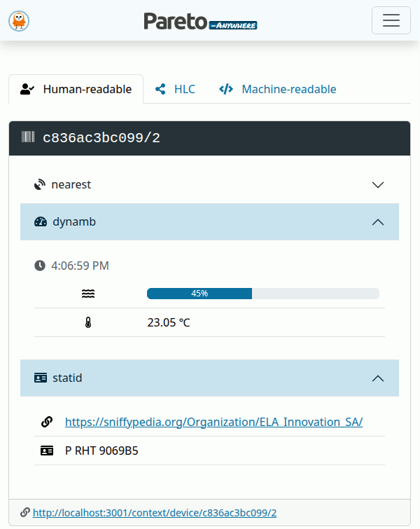Collapse the statid section

pyautogui.click(x=209, y=378)
